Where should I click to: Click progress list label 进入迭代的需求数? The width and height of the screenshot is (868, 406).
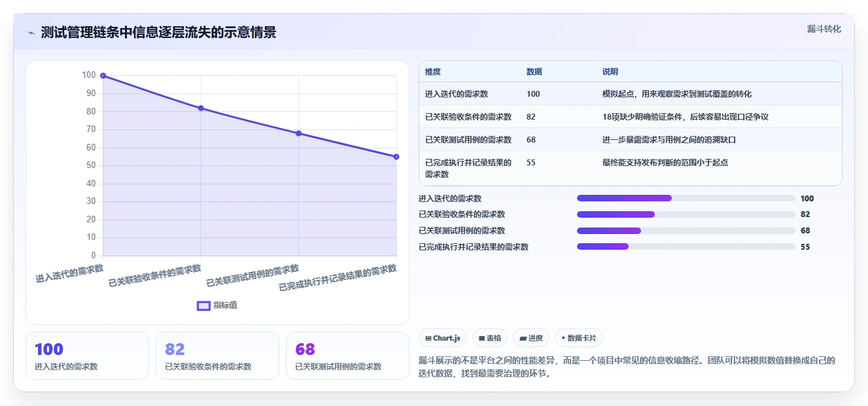[450, 199]
